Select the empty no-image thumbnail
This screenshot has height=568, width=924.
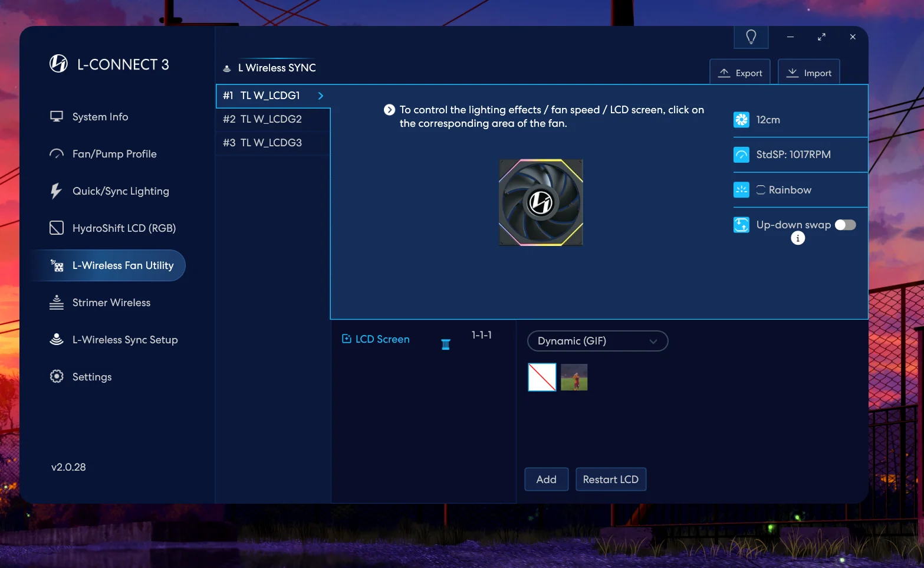[x=542, y=377]
